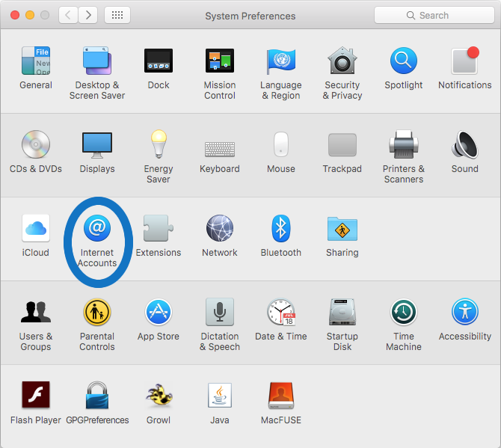Open Parental Controls pane
501x448 pixels.
(97, 313)
